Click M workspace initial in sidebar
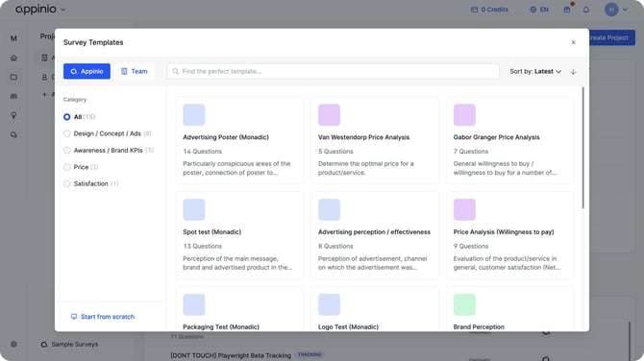Screen dimensions: 644x361 coord(13,38)
